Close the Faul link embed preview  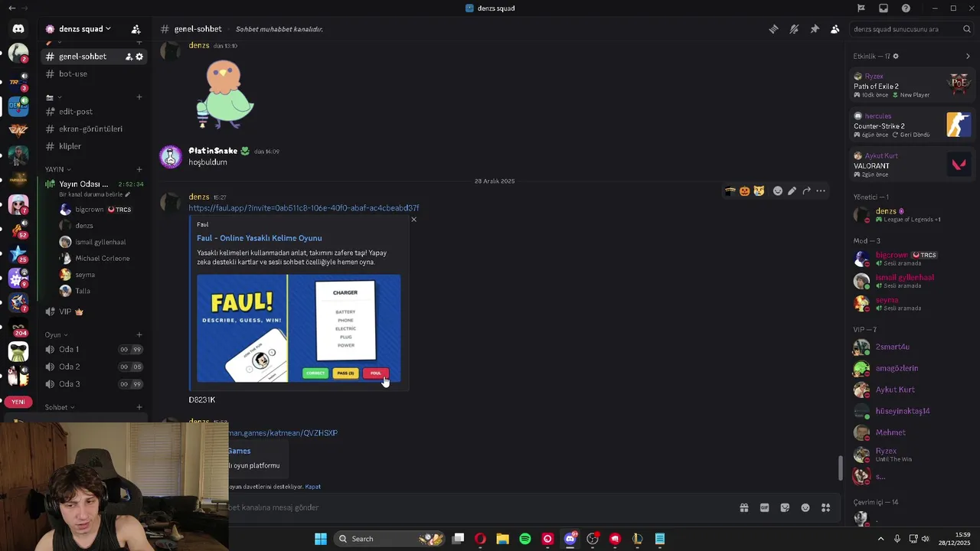[x=414, y=220]
